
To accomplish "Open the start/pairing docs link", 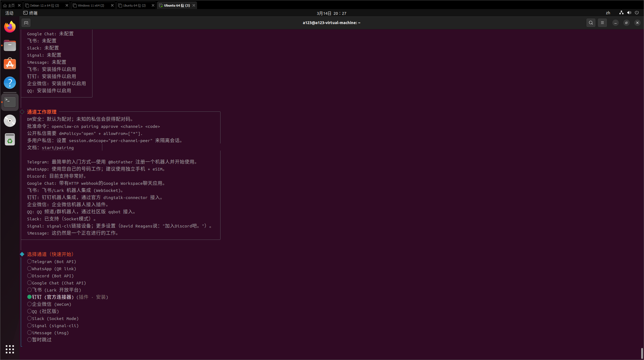I will [58, 148].
